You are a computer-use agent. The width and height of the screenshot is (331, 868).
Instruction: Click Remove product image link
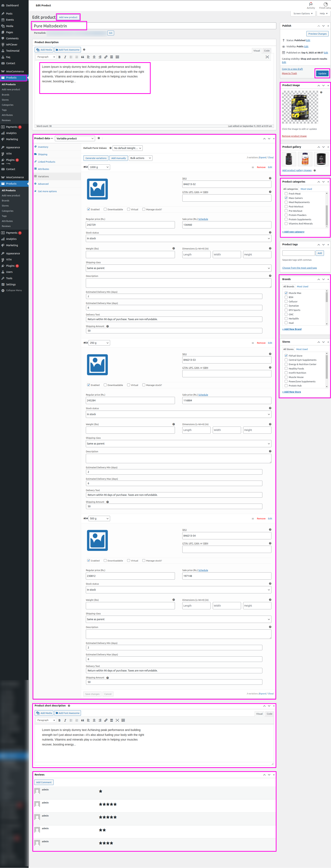tap(294, 136)
